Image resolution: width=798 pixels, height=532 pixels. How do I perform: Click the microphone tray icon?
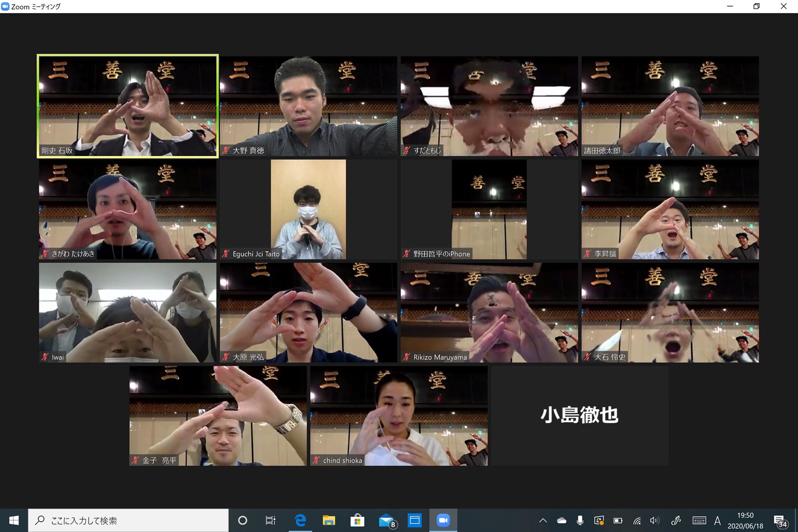[x=580, y=520]
